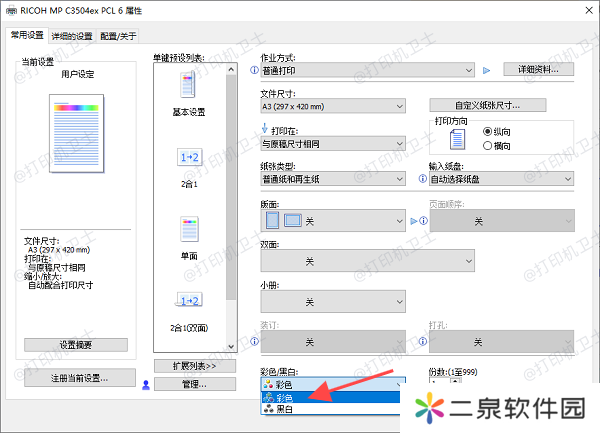This screenshot has width=600, height=433.
Task: Select the 基本设置 preset icon
Action: point(188,85)
